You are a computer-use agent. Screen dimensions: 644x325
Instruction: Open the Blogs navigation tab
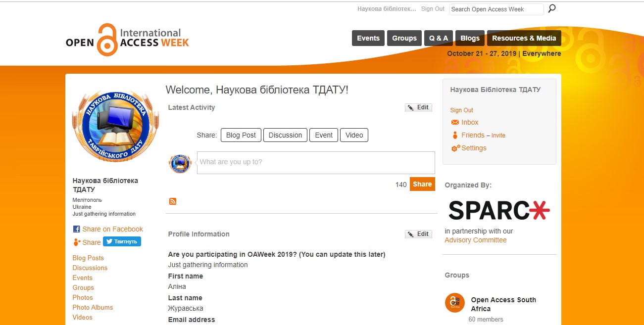pos(470,38)
